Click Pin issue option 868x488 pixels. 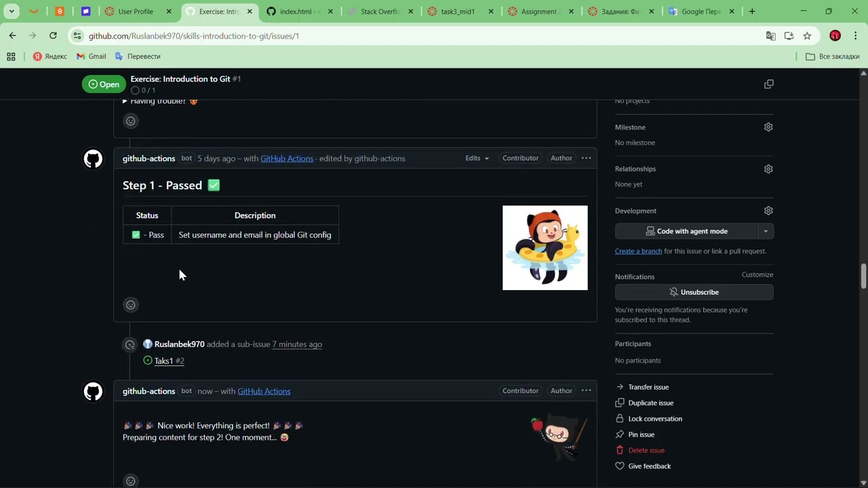[641, 434]
